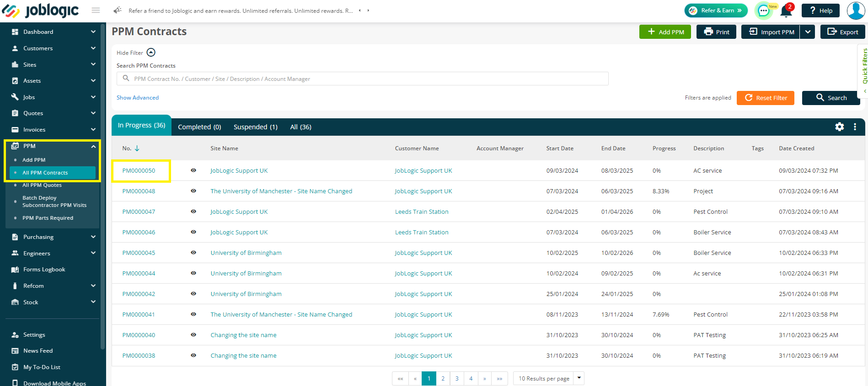868x386 pixels.
Task: Open My To-Do List
Action: click(x=42, y=367)
